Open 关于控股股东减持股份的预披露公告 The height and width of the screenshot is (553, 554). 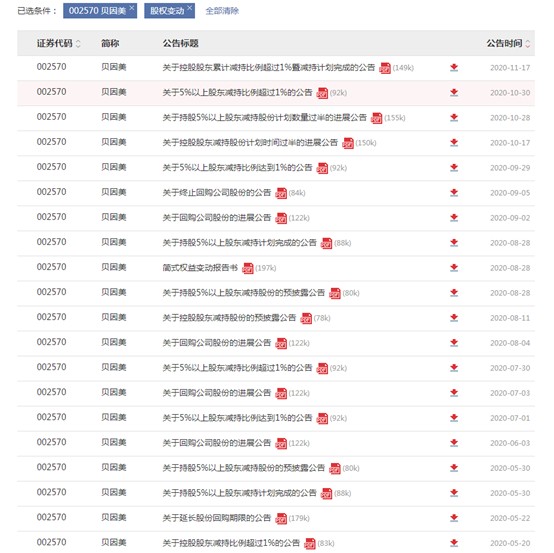coord(229,318)
